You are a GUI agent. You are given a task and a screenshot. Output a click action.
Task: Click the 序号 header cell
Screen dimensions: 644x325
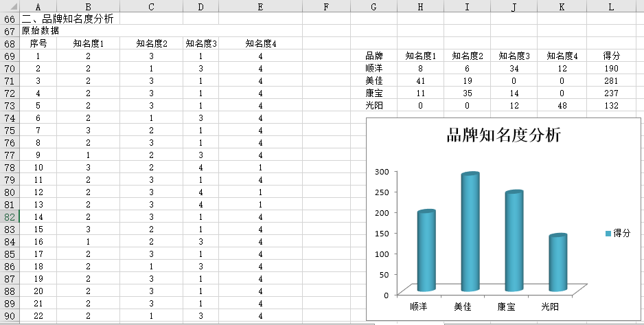coord(37,44)
